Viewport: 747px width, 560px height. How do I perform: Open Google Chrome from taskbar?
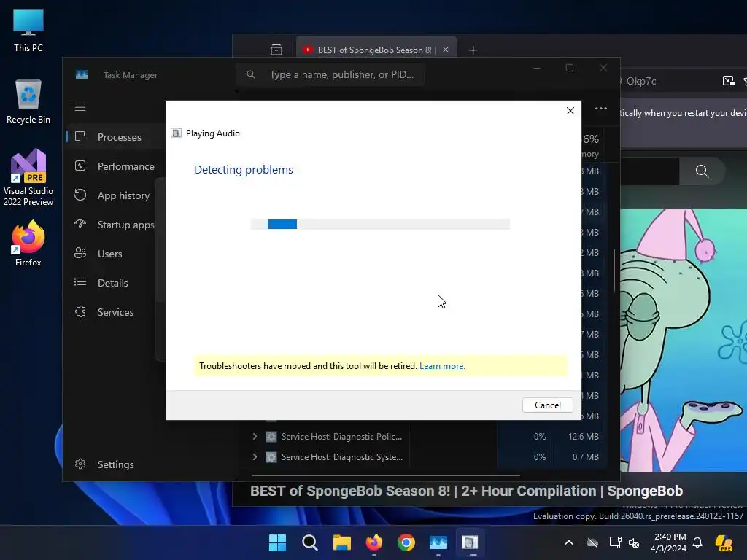tap(406, 542)
